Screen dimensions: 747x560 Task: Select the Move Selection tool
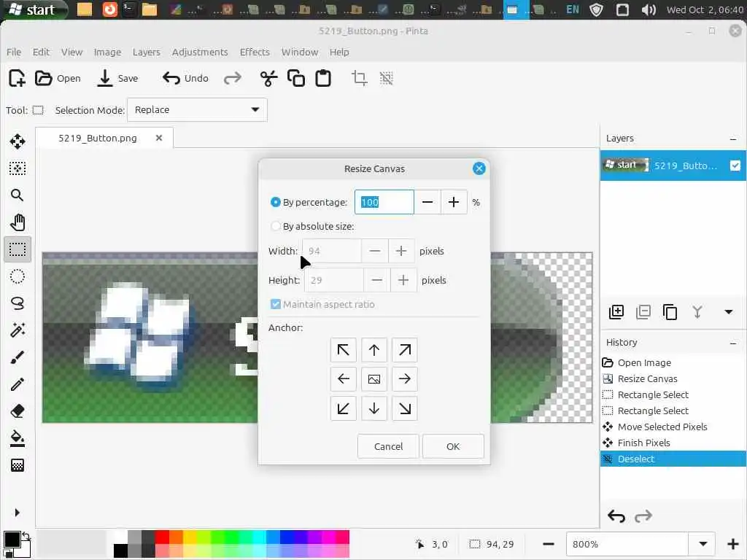point(18,168)
